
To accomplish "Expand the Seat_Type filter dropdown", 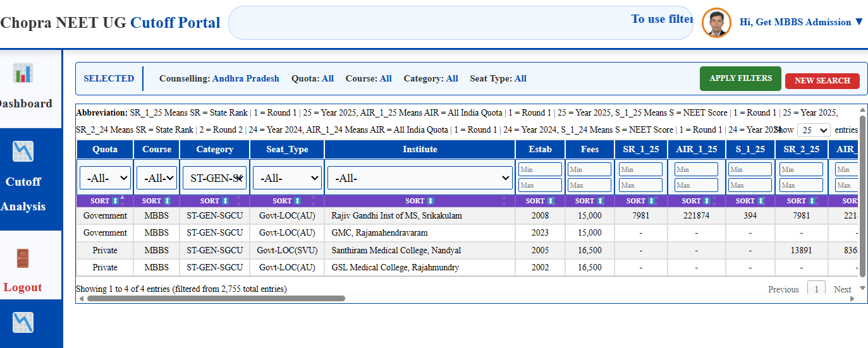I will (287, 179).
